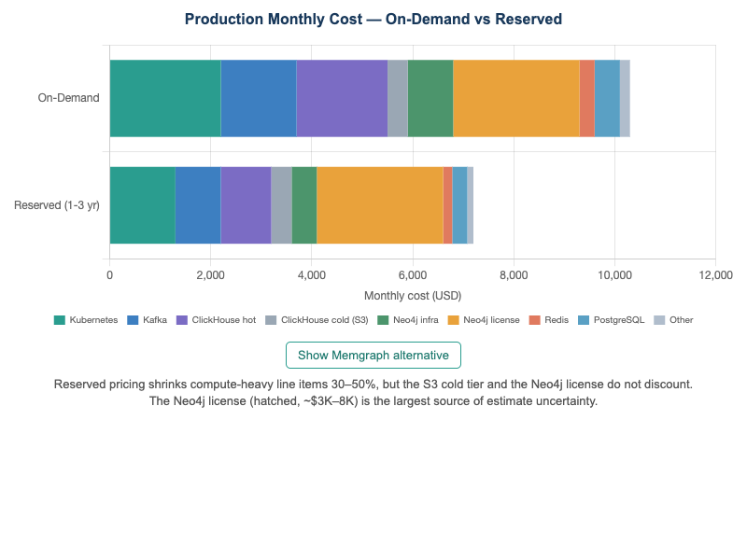Screen dimensions: 747x560
Task: Click the Kubernetes legend text
Action: pos(93,320)
